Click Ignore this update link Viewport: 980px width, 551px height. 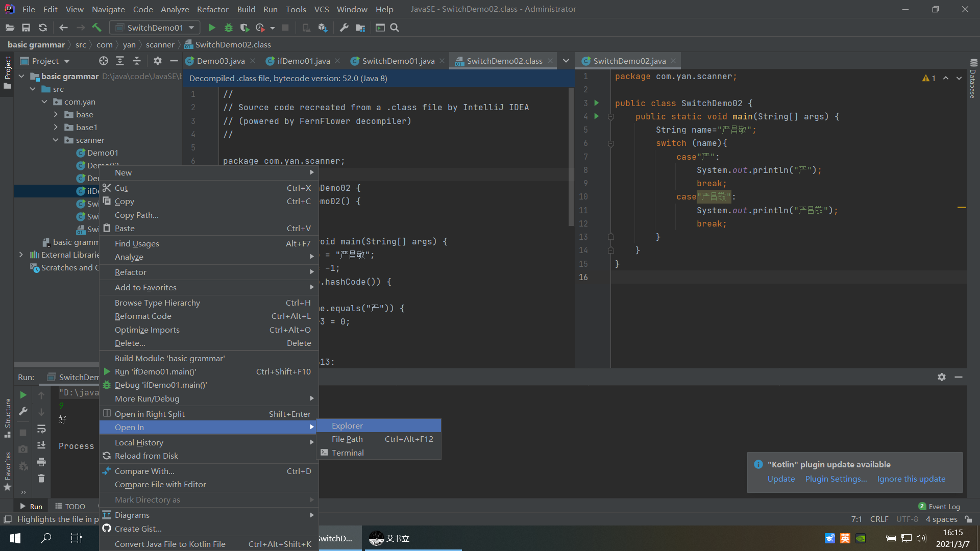[911, 479]
